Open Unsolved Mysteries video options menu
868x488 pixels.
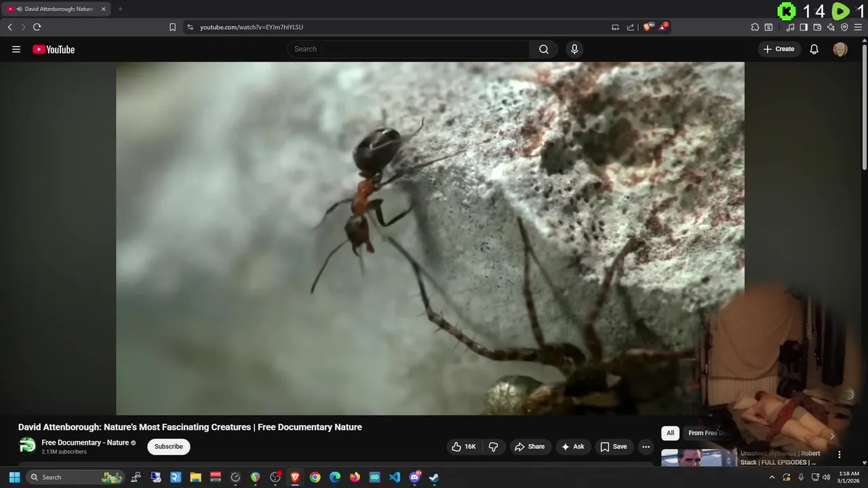(x=840, y=455)
